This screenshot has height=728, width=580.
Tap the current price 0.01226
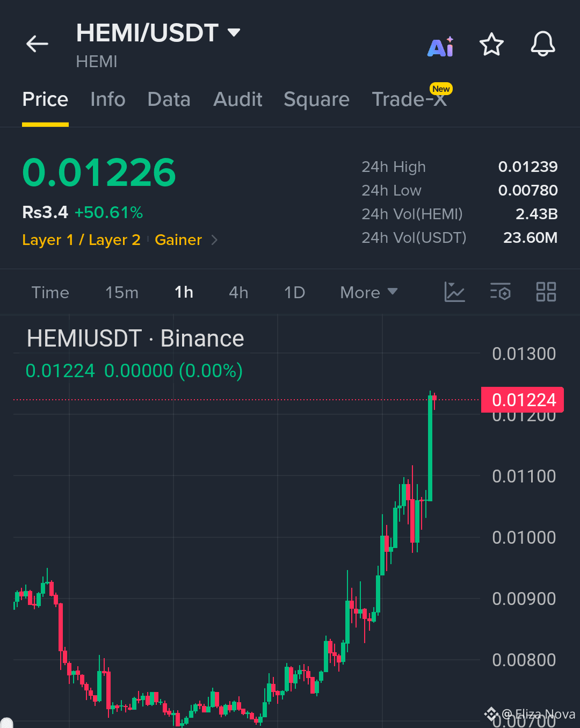[x=99, y=172]
